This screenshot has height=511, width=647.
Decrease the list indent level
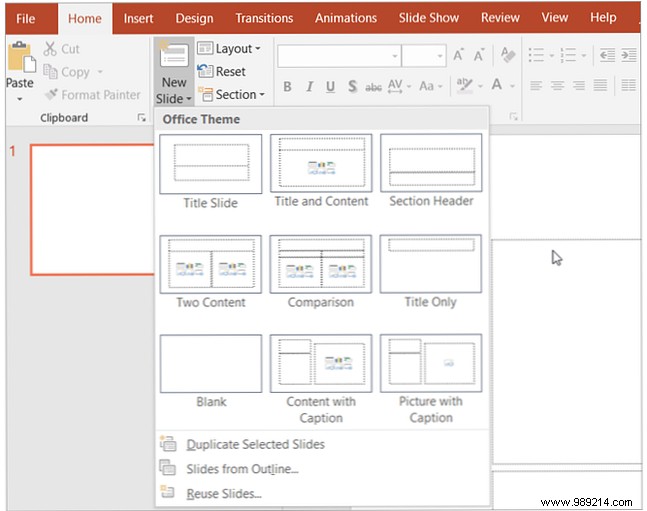point(607,55)
